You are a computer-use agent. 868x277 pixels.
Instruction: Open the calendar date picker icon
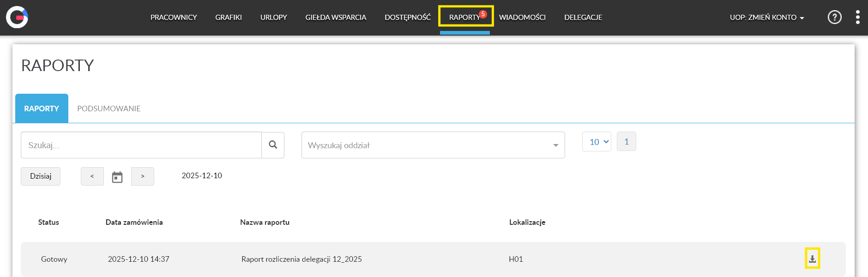point(117,177)
